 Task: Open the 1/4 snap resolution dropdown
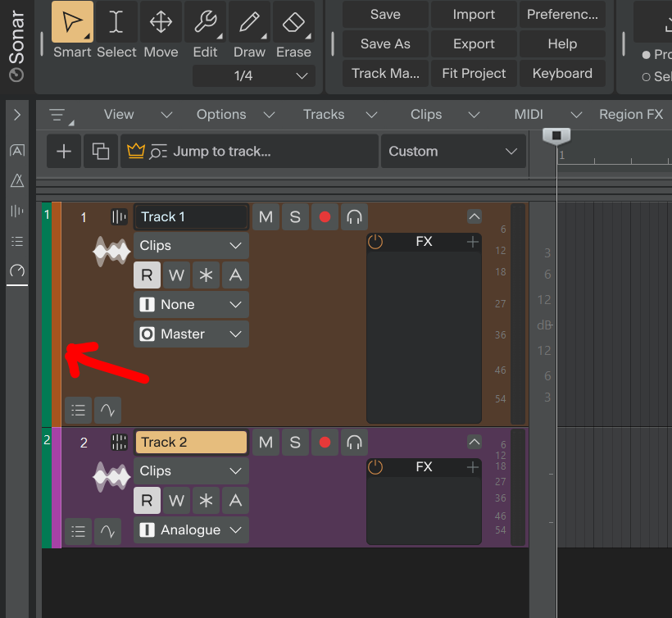[x=254, y=76]
